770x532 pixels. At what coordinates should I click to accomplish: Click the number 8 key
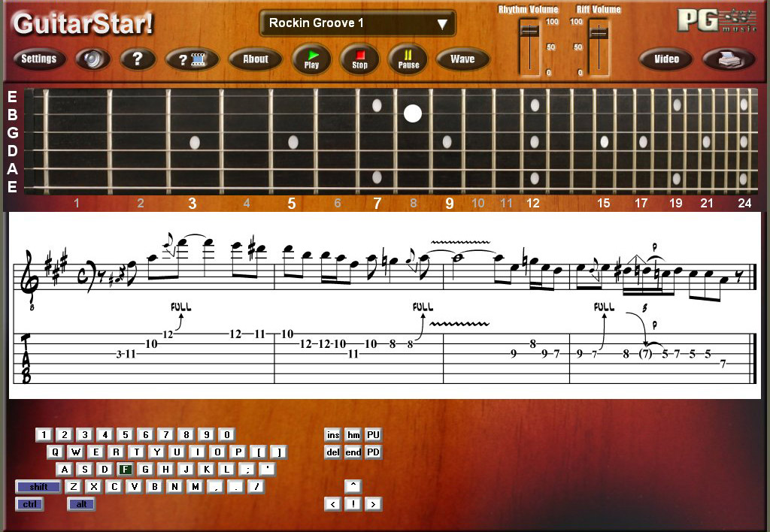point(186,435)
